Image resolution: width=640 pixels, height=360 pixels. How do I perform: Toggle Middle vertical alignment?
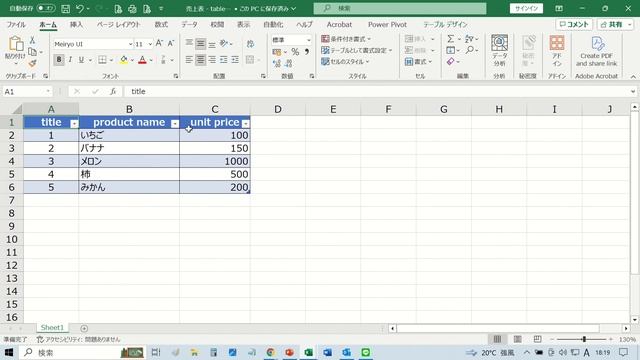[x=200, y=43]
